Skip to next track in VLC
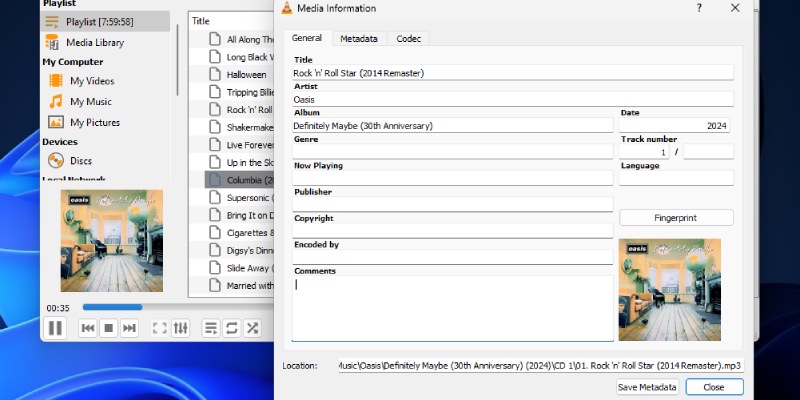The image size is (800, 400). (x=130, y=328)
